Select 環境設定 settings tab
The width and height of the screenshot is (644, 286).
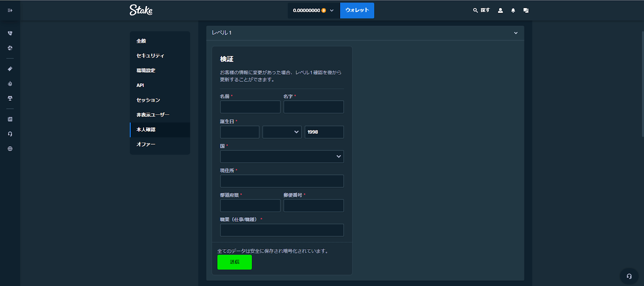(x=160, y=70)
